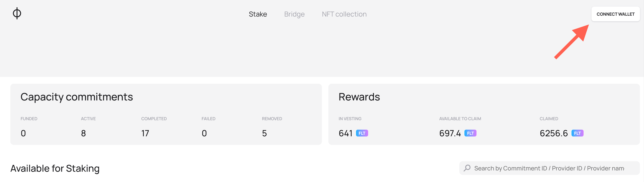Click the FUNDED counter showing 0
Image resolution: width=644 pixels, height=182 pixels.
tap(23, 133)
